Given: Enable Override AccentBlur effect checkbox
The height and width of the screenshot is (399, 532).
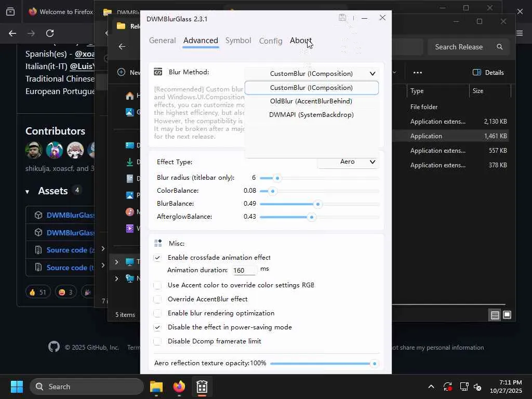Looking at the screenshot, I should click(x=157, y=299).
